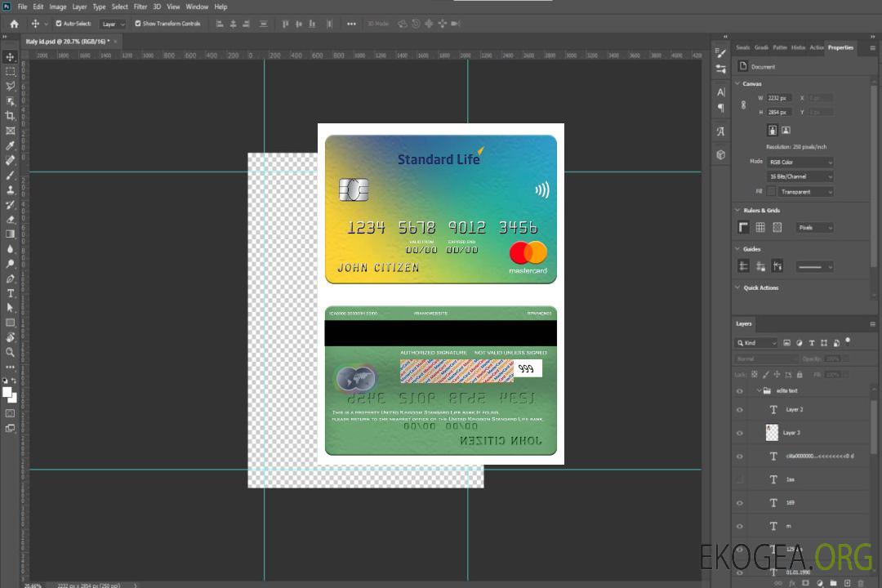Expand the Quick Actions section
882x588 pixels.
tap(737, 287)
